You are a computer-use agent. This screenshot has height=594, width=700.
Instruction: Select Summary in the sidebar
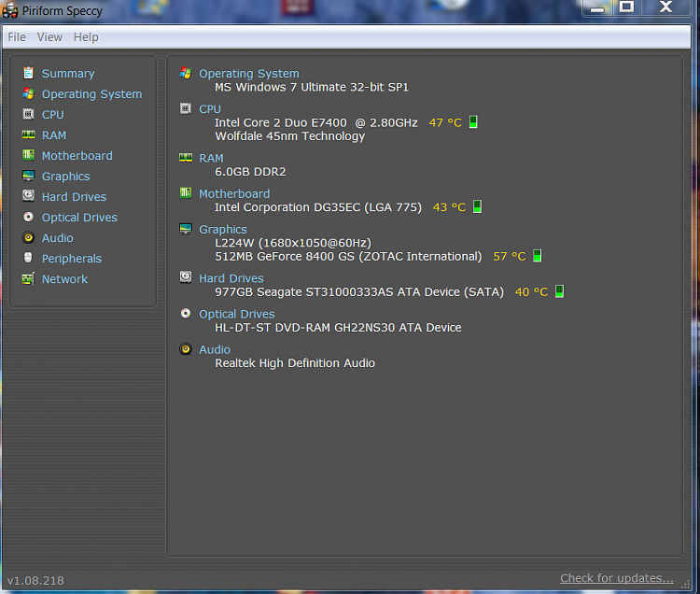coord(68,73)
